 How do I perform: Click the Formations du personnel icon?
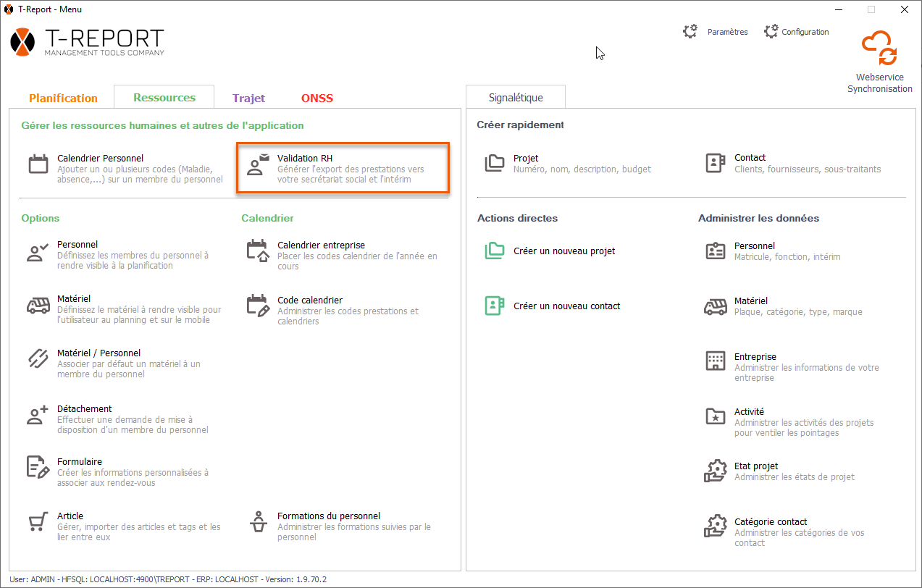(x=258, y=522)
